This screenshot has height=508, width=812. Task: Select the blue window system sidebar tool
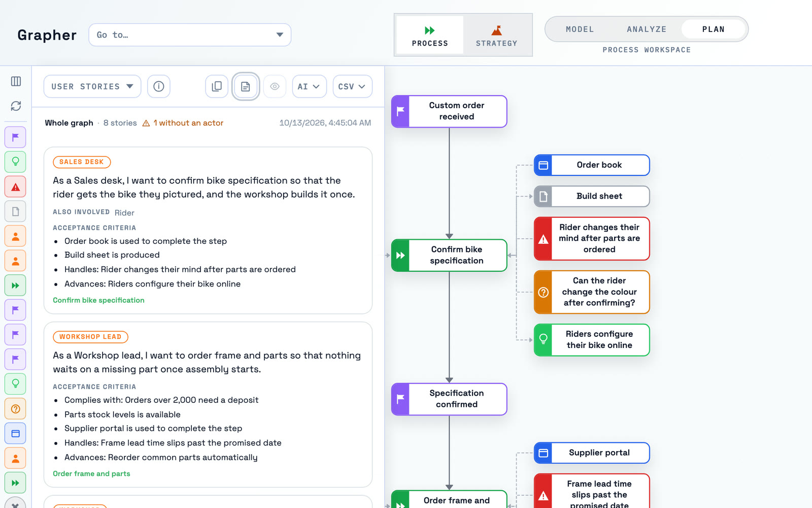click(x=16, y=433)
